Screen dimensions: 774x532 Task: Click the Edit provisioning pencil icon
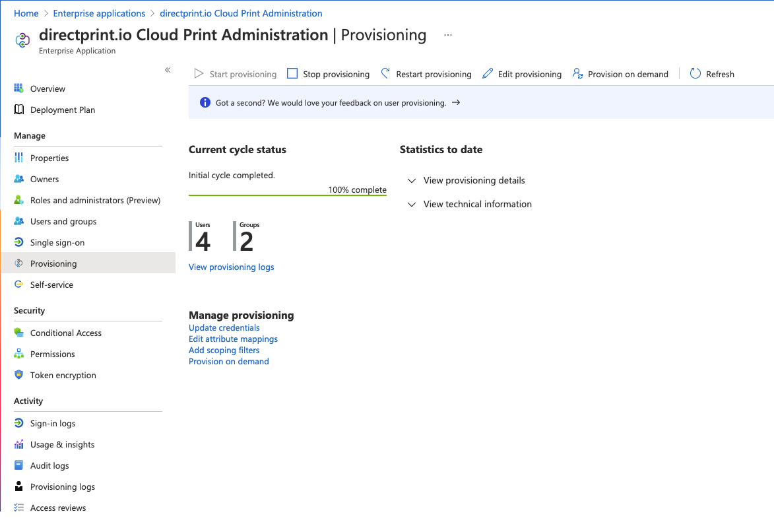(488, 74)
